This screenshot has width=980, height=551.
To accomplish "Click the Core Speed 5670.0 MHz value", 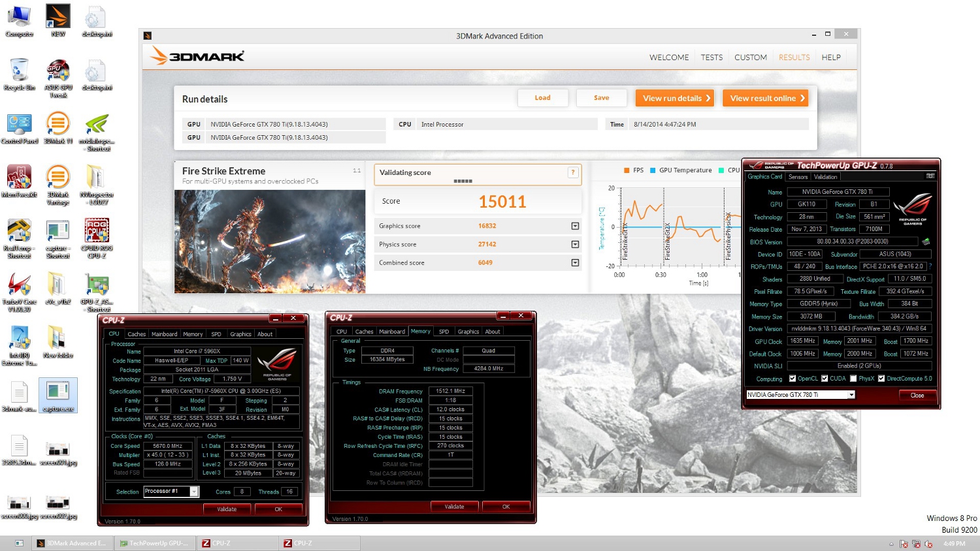I will coord(168,446).
